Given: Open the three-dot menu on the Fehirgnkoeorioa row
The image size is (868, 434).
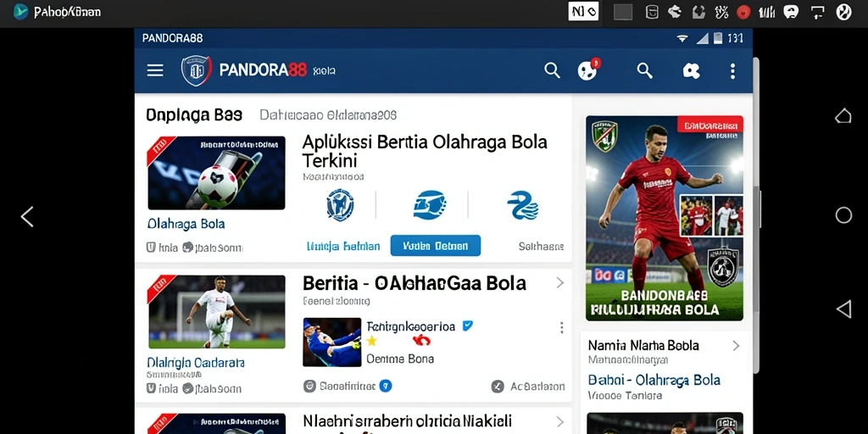Looking at the screenshot, I should point(561,328).
